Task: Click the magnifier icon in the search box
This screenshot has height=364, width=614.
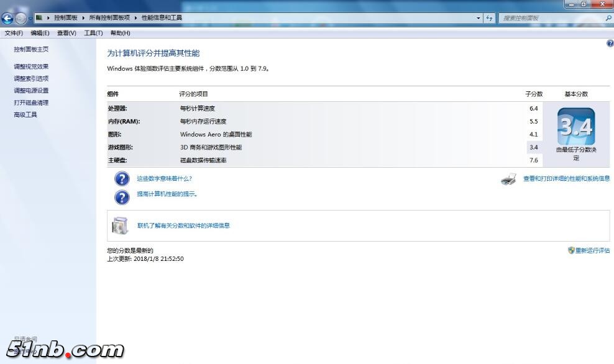Action: [608, 18]
